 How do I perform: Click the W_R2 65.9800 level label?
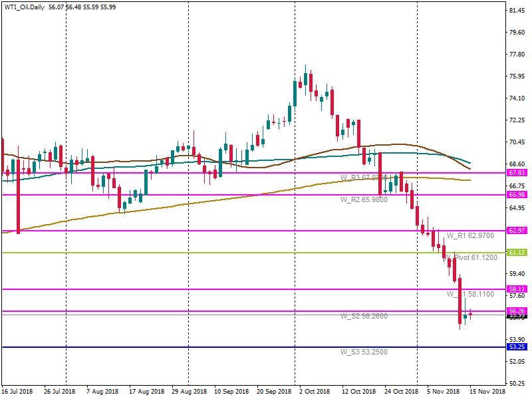(364, 199)
